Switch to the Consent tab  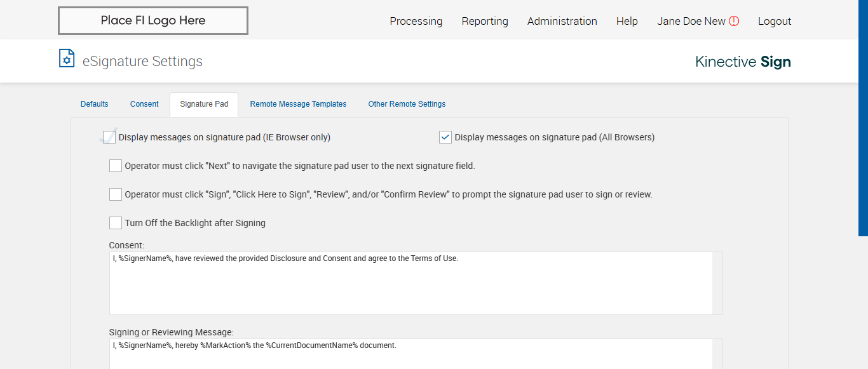click(144, 104)
